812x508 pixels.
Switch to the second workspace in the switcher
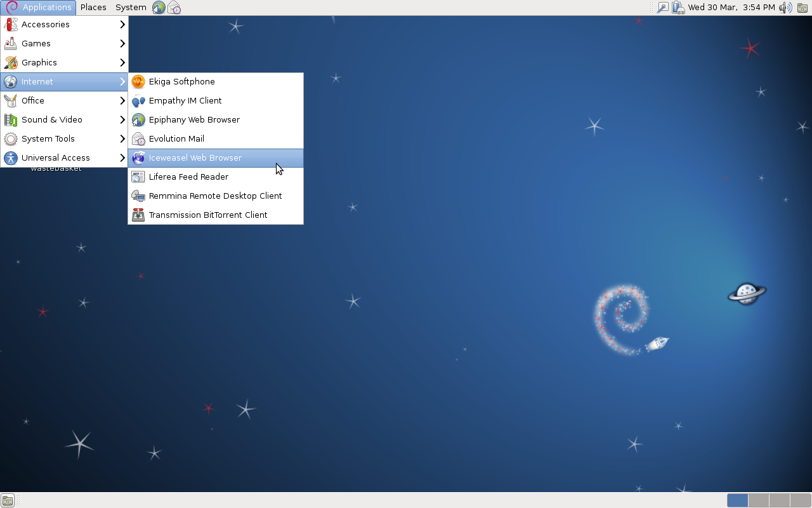758,500
